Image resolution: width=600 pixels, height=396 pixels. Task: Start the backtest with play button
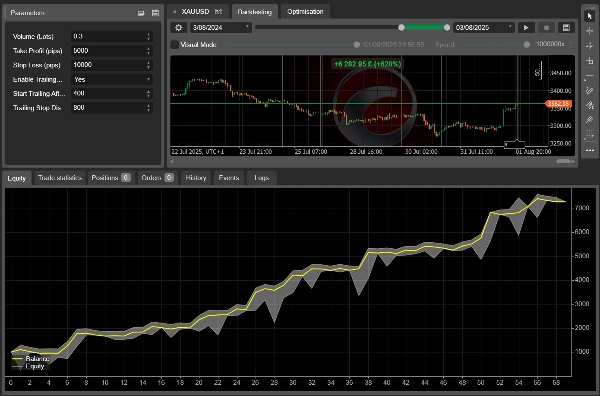(526, 28)
